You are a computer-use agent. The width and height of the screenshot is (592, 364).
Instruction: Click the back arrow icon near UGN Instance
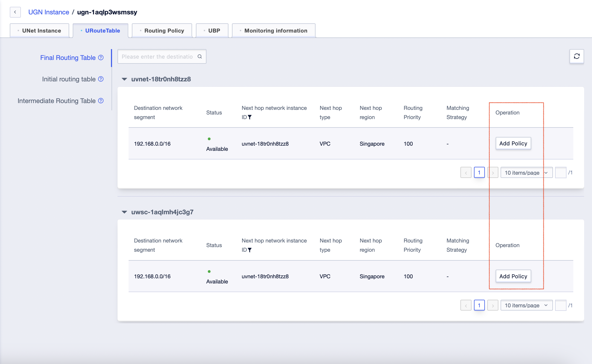click(x=15, y=12)
